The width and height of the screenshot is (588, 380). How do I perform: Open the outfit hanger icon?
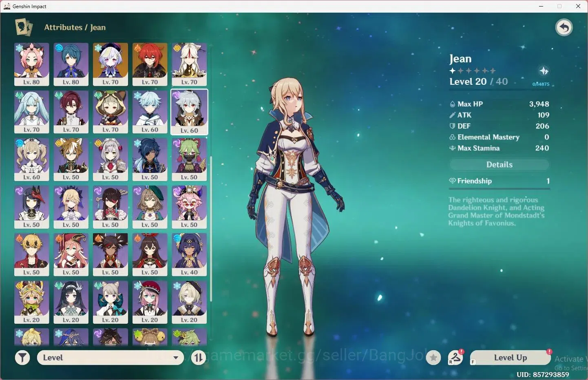tap(455, 358)
